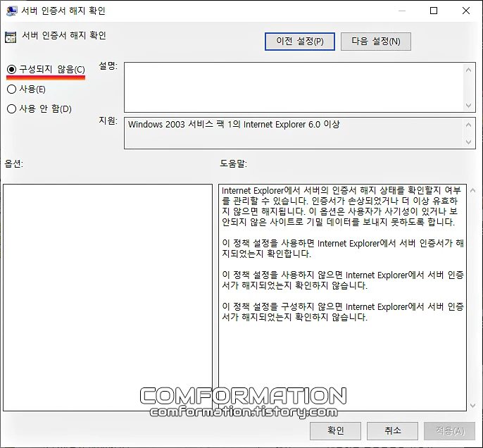Maximize the 서버 인증서 해지 확인 window
The height and width of the screenshot is (448, 483).
point(434,11)
